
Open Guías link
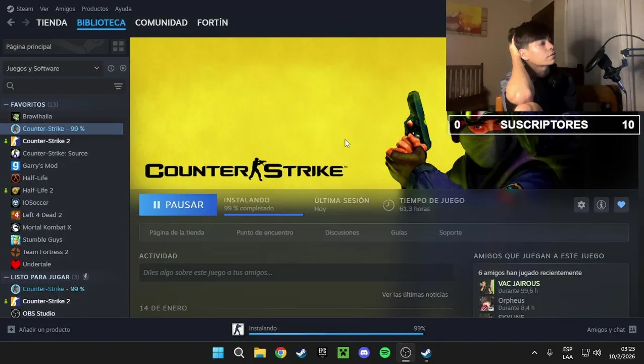[x=399, y=233]
